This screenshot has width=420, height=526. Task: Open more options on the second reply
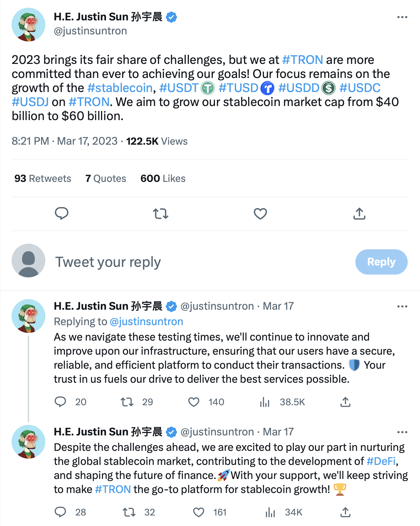(x=402, y=432)
